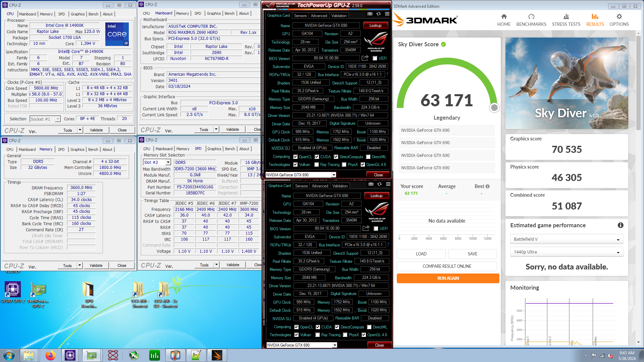Toggle Ray Tracing checkbox in upper GPU-Z window

(317, 165)
